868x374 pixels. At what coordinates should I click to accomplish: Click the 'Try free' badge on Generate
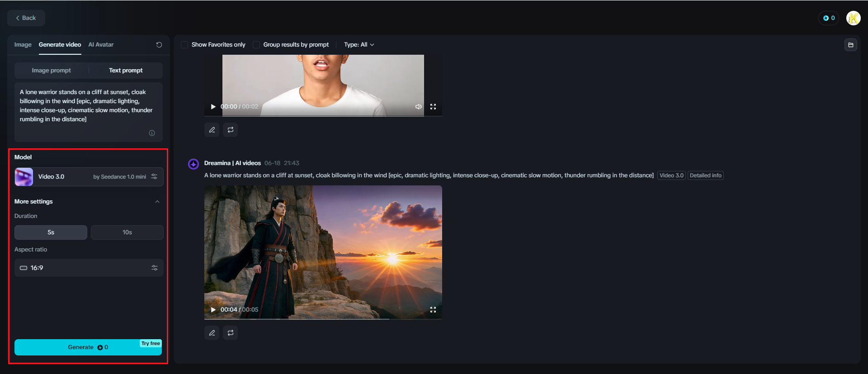[151, 344]
